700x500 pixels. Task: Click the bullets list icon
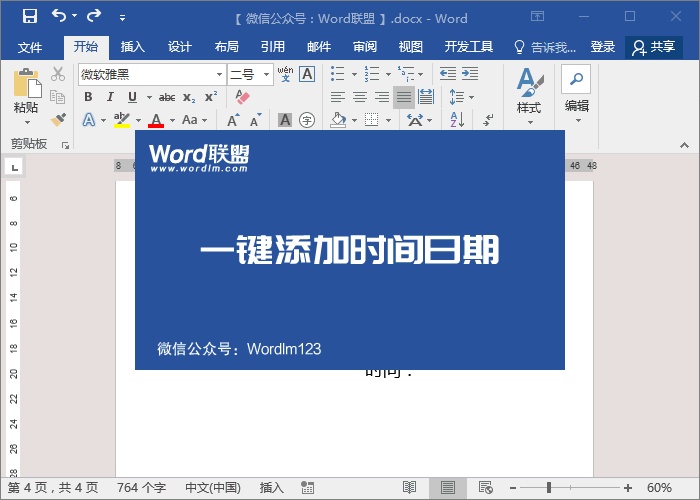pyautogui.click(x=338, y=74)
